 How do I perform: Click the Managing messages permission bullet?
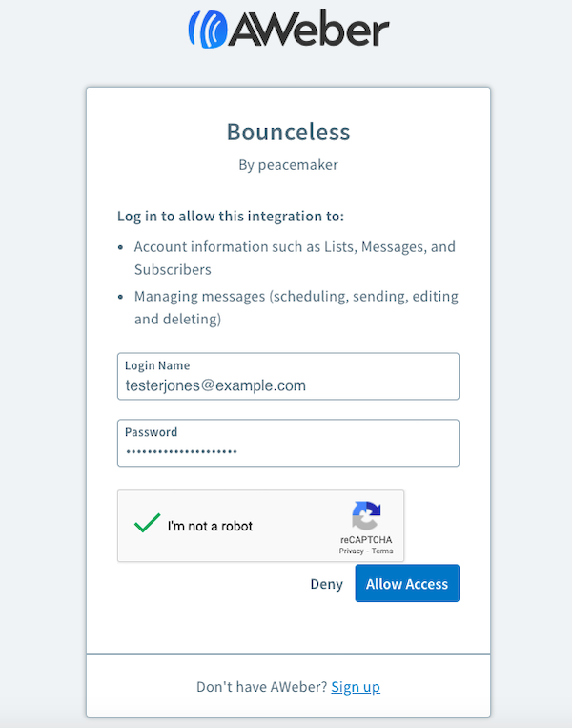[296, 307]
